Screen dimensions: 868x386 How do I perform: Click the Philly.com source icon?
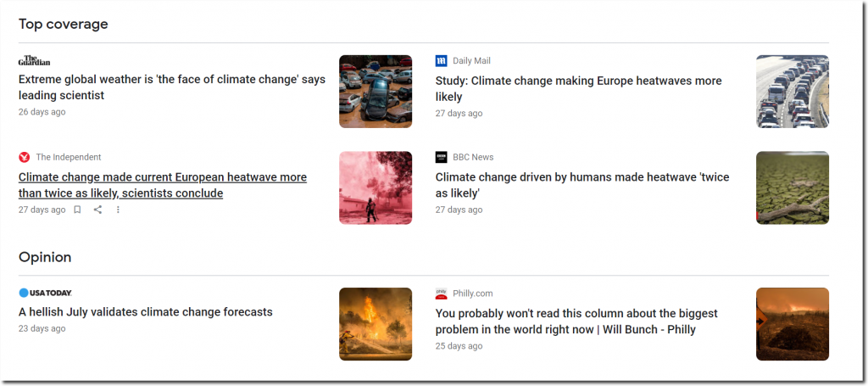441,294
